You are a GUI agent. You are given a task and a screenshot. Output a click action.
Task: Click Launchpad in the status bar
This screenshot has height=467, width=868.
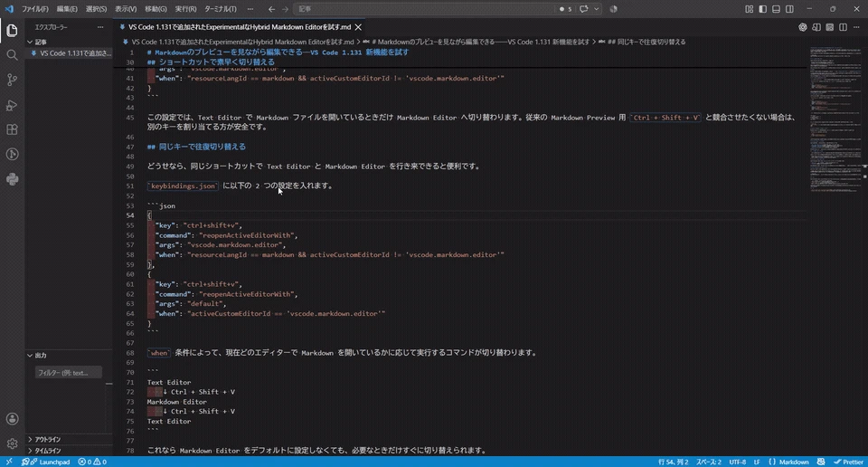46,462
